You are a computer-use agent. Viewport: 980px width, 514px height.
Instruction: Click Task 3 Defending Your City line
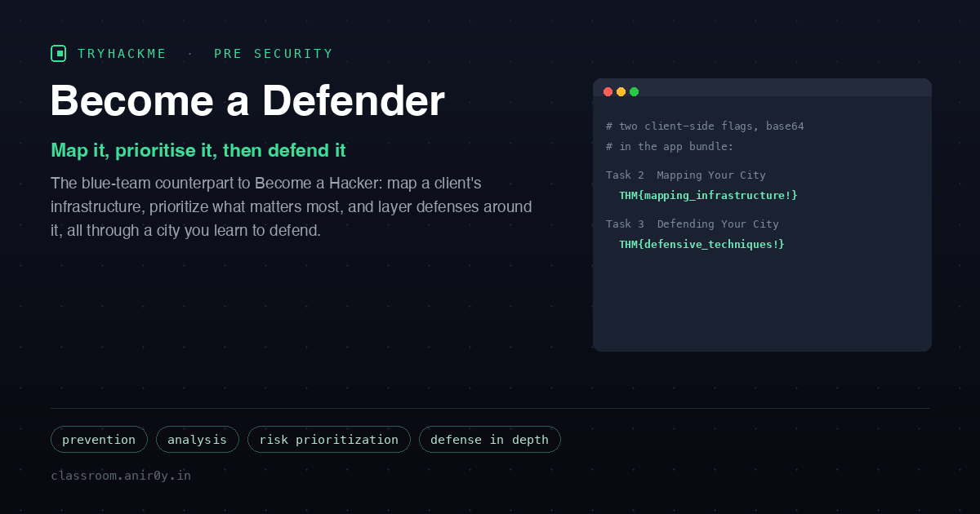[x=693, y=224]
